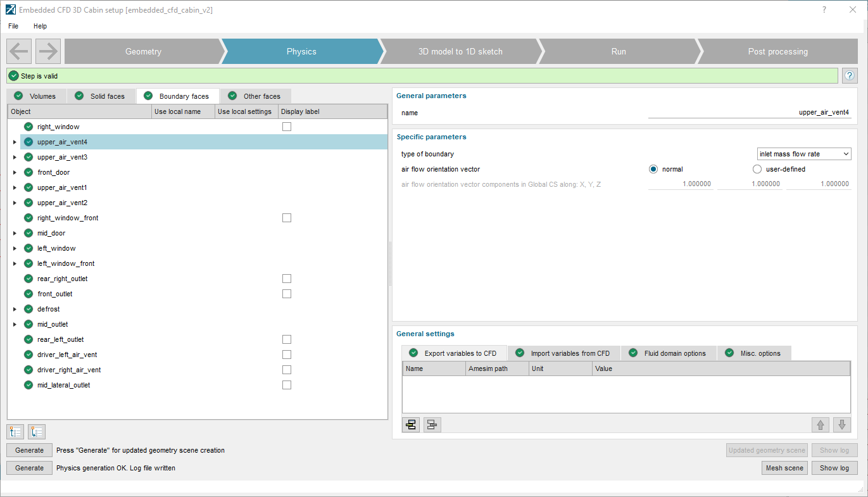Enable display label for right_window
This screenshot has width=868, height=497.
(x=287, y=127)
